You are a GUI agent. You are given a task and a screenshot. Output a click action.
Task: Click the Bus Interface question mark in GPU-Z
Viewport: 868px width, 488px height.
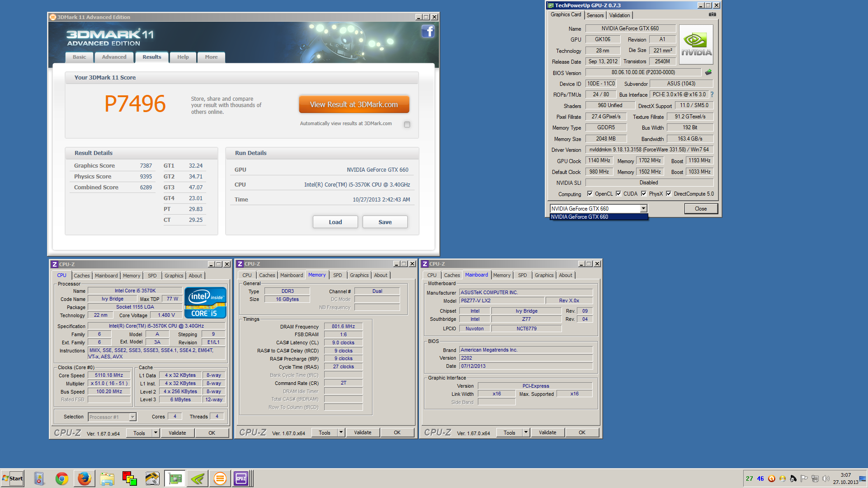(x=712, y=94)
